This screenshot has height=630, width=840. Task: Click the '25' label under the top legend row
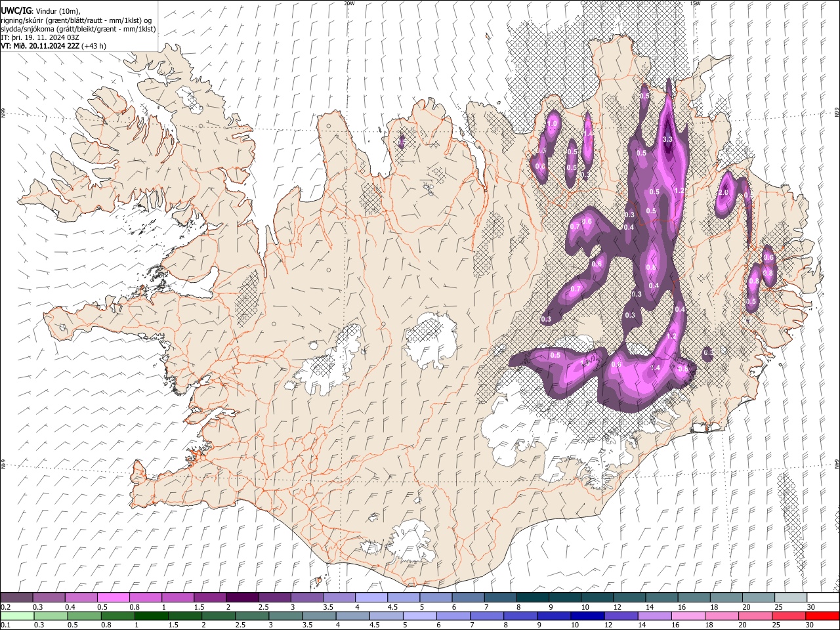tap(779, 607)
